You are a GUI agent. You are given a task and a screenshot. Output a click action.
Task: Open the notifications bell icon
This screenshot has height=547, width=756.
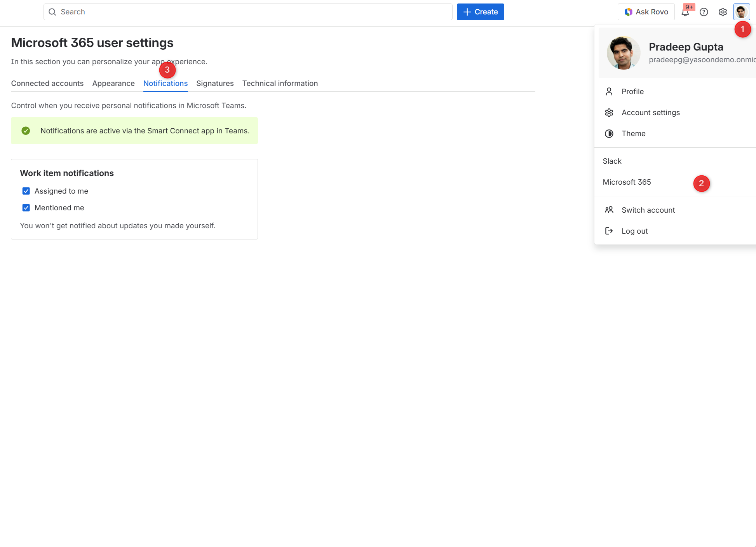tap(685, 12)
